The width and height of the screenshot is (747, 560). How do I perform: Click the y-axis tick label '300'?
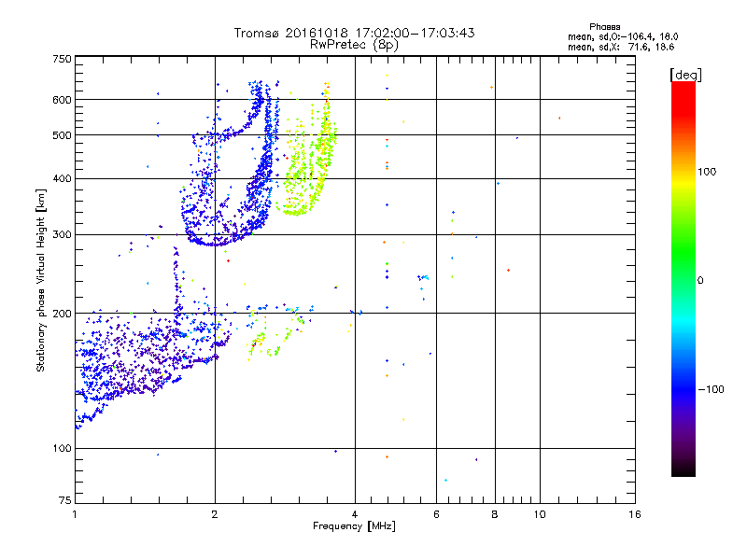click(62, 235)
